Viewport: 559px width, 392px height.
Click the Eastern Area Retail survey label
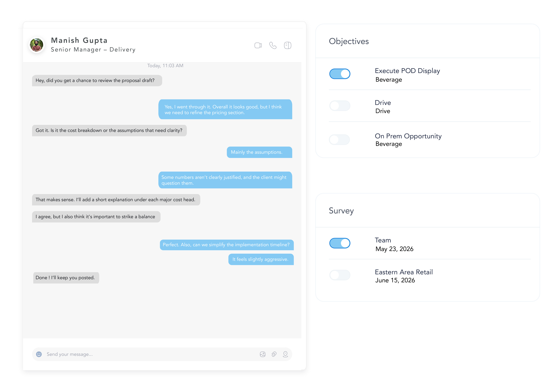(404, 272)
